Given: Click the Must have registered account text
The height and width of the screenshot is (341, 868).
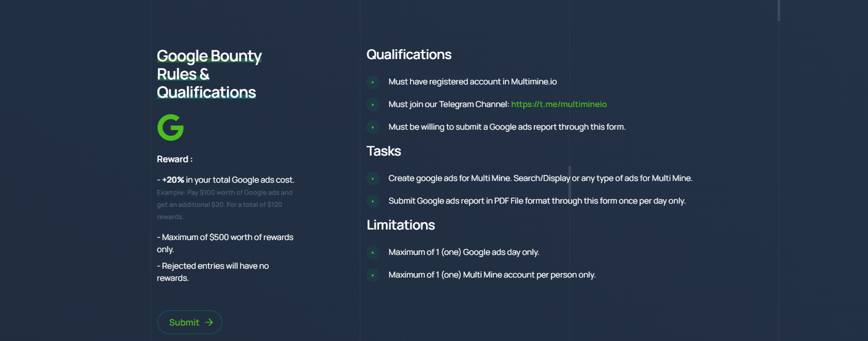Looking at the screenshot, I should [472, 82].
